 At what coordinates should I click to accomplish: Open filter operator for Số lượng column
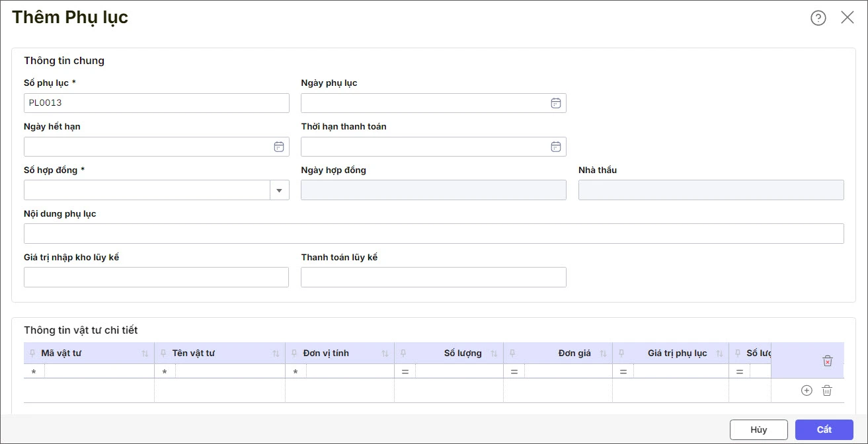[405, 372]
